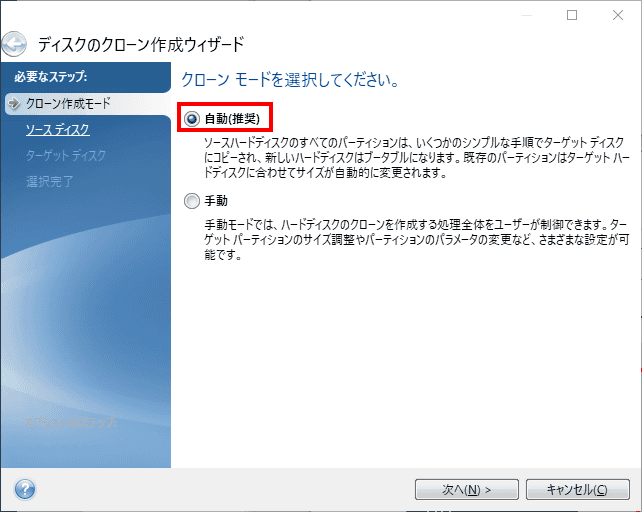Click the back arrow icon in the wizard header
Viewport: 642px width, 512px height.
click(x=14, y=44)
